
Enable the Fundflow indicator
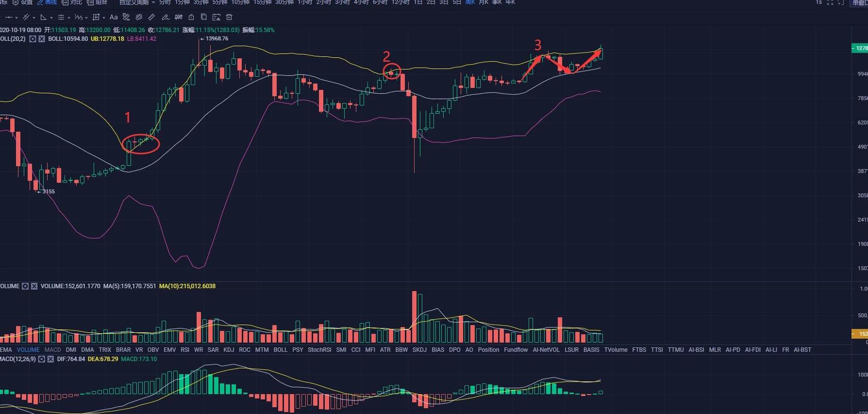pos(516,350)
